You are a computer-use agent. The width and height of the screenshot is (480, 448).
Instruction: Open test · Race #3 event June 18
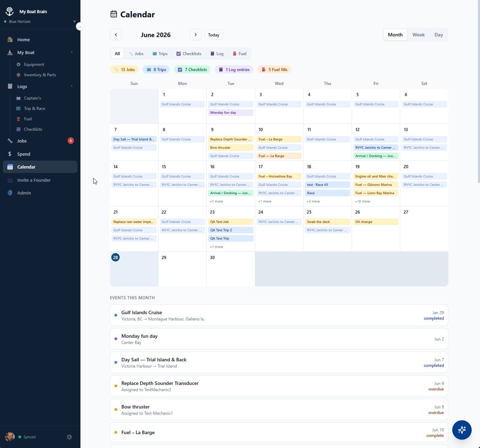[x=327, y=185]
